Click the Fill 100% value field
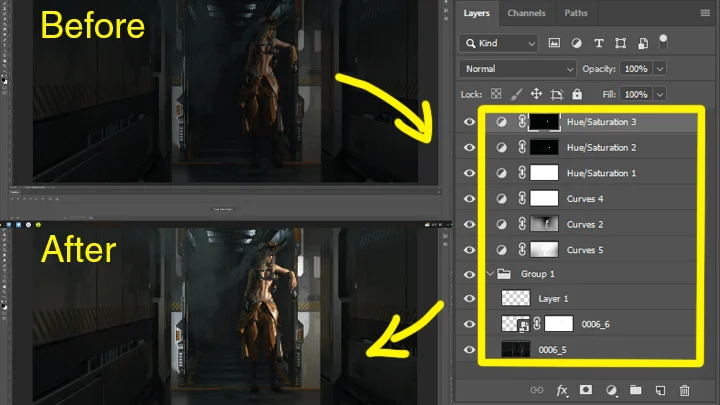This screenshot has height=405, width=720. pyautogui.click(x=636, y=94)
